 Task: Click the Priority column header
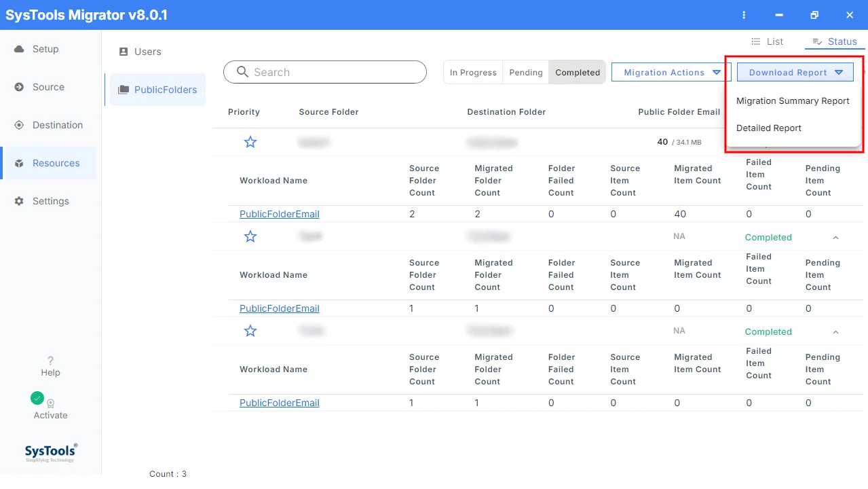point(244,112)
